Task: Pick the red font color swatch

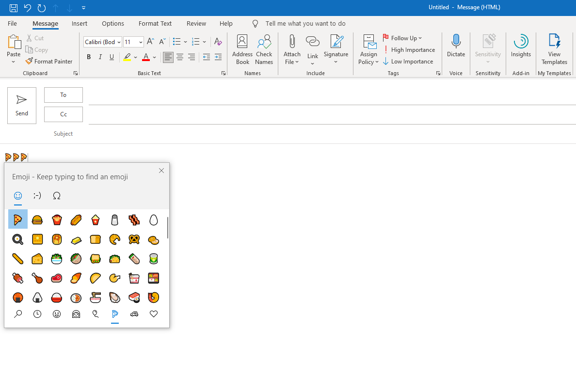Action: click(146, 57)
